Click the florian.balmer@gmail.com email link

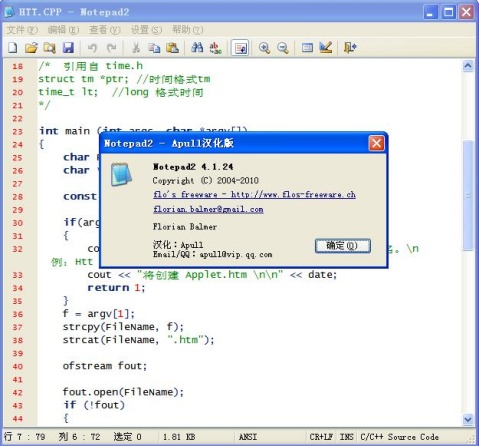click(x=208, y=209)
